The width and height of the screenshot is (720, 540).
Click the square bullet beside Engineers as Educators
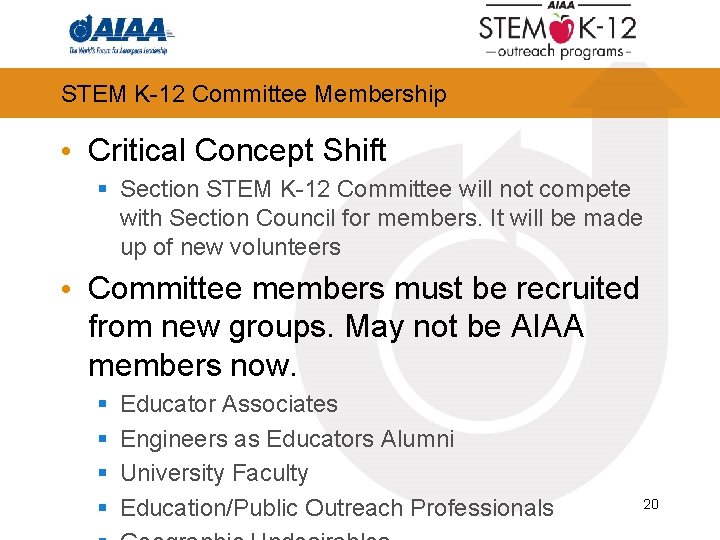(x=103, y=439)
